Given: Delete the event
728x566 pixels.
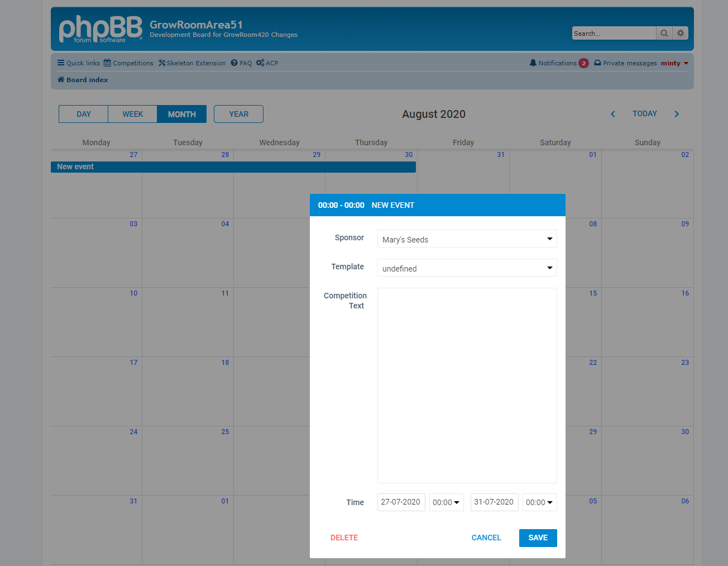Looking at the screenshot, I should coord(344,538).
